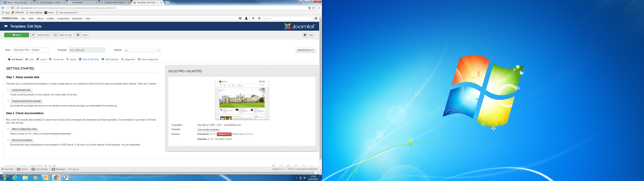Image resolution: width=644 pixels, height=181 pixels.
Task: Open the Apps shortcut in the bookmarks bar
Action: [x=6, y=13]
